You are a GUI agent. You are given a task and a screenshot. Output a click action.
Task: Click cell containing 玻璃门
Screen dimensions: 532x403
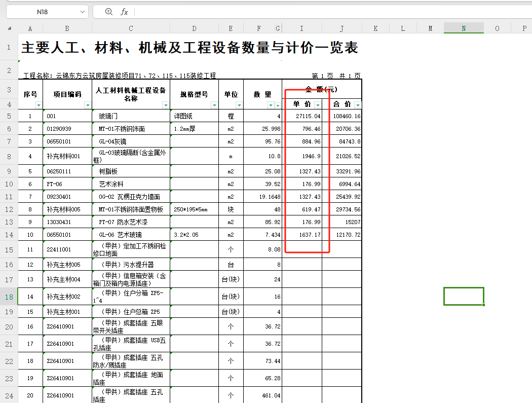tap(131, 116)
